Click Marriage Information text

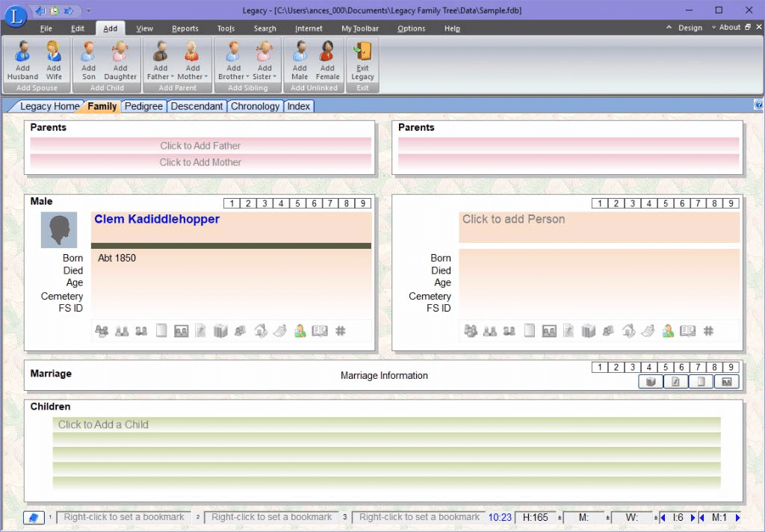click(384, 375)
